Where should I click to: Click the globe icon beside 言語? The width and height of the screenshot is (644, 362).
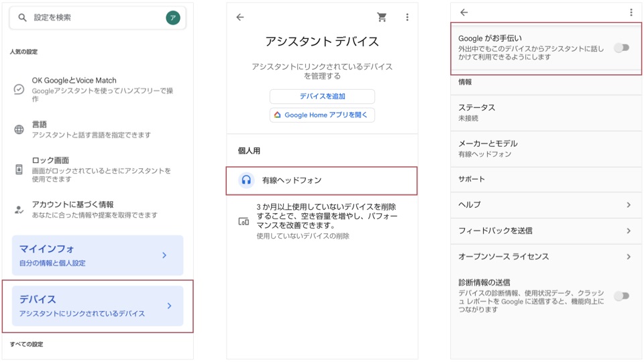click(x=19, y=129)
